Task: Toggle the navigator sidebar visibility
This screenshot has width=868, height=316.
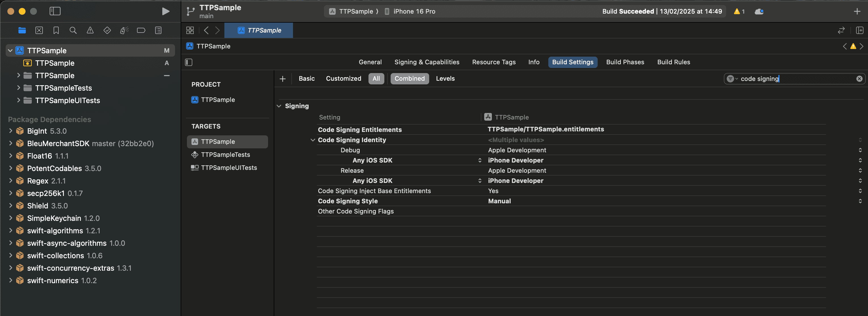Action: pos(55,11)
